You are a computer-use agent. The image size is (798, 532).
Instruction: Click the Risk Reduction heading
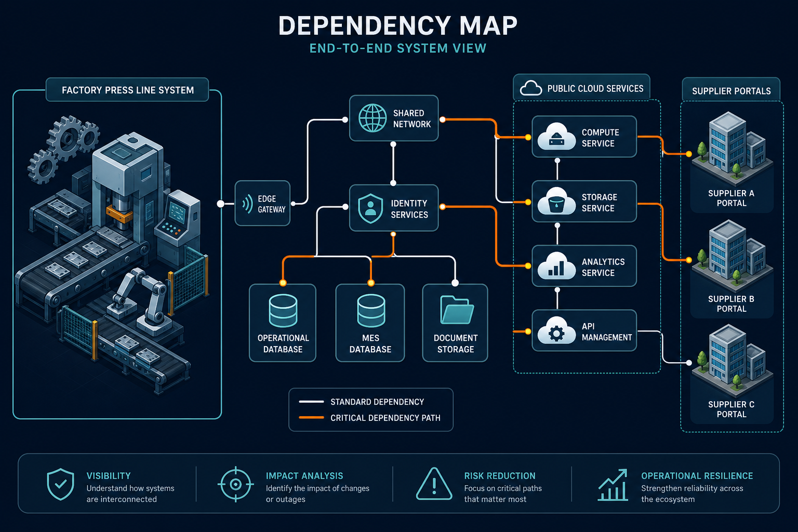[x=500, y=476]
